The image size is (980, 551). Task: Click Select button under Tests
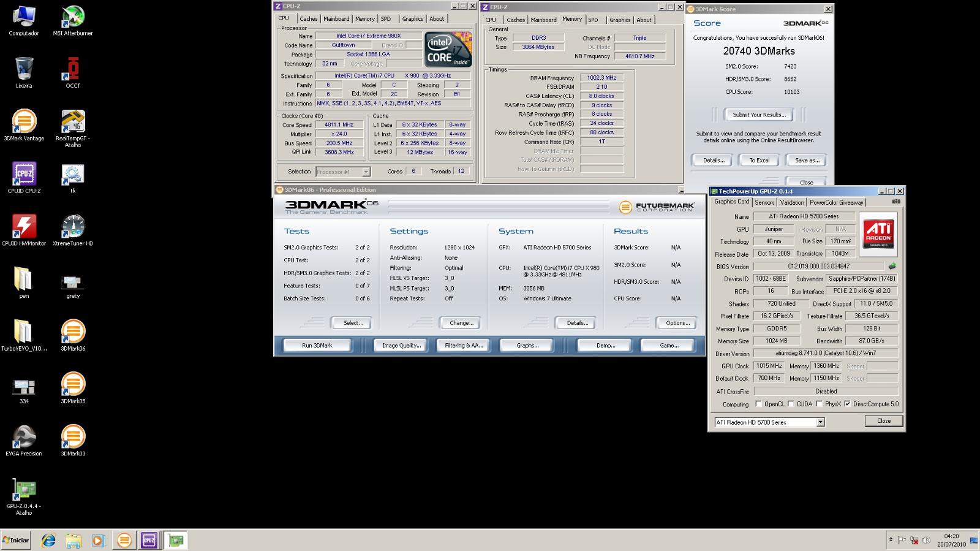point(353,323)
